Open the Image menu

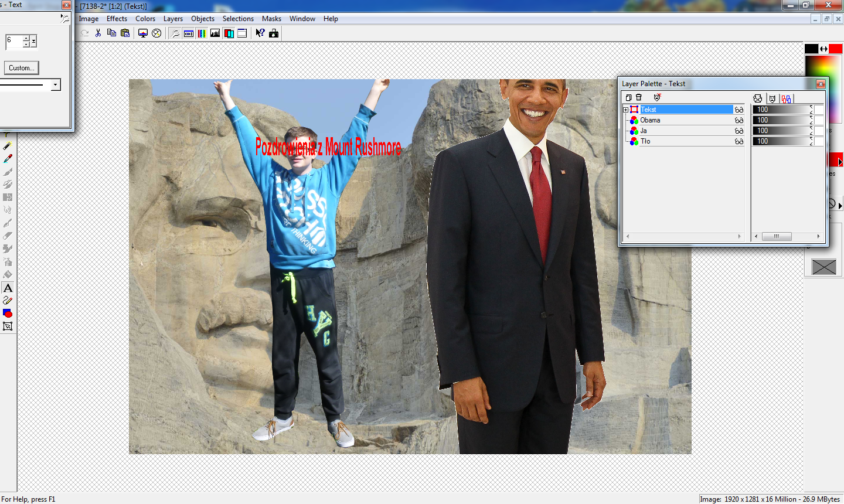click(x=89, y=19)
